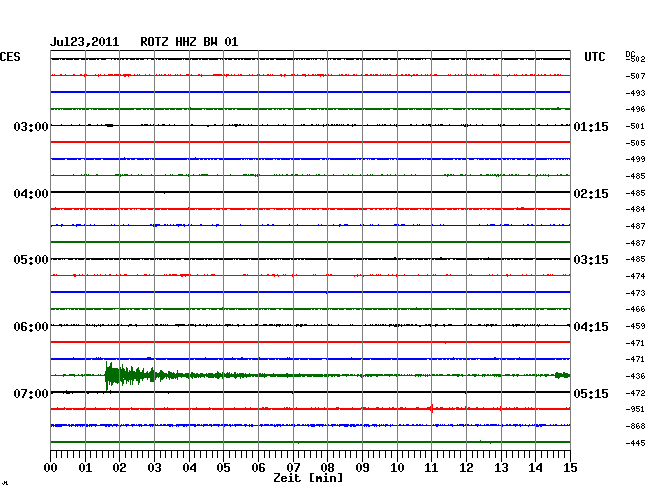650x494 pixels.
Task: Click the x-axis minute label 15
Action: tap(570, 468)
